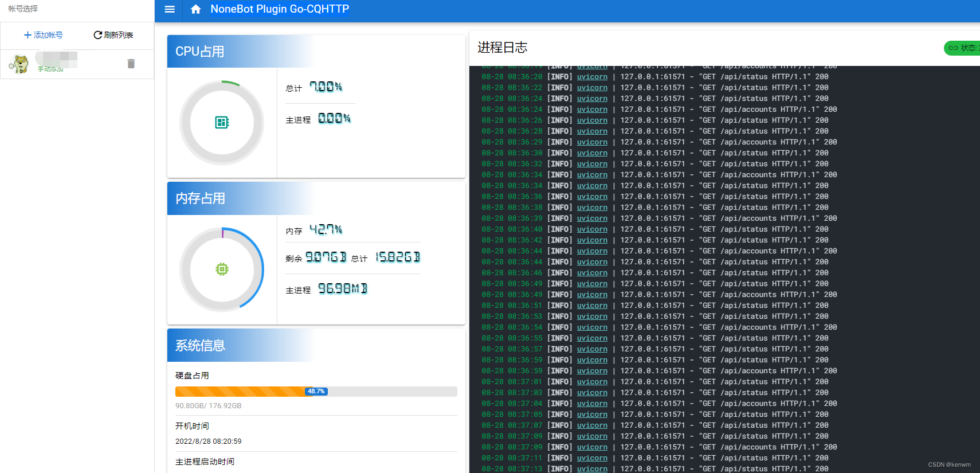980x473 pixels.
Task: Open uvicorn link in 08:37:01 log line
Action: pos(592,382)
